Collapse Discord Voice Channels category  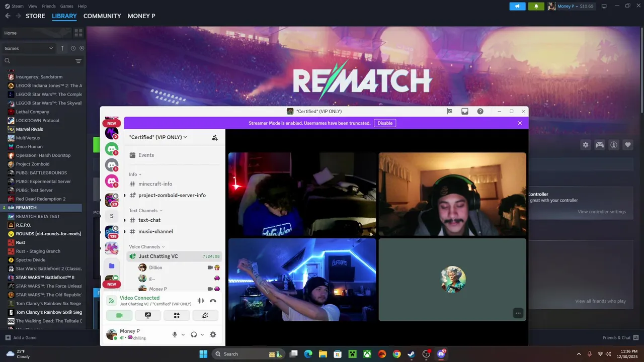tap(147, 247)
